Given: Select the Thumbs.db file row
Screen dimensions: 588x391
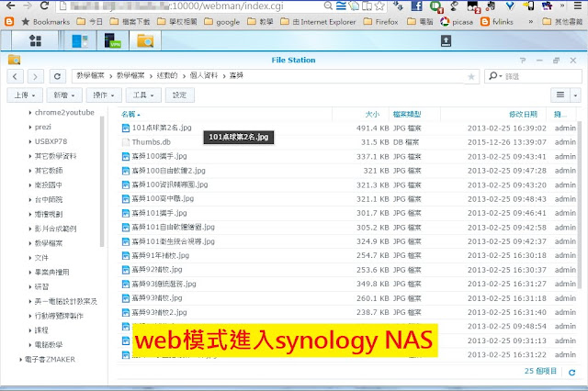Looking at the screenshot, I should pos(348,142).
